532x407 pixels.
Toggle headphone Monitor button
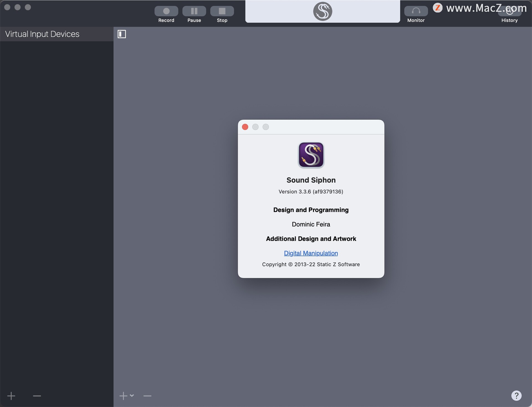click(x=416, y=11)
